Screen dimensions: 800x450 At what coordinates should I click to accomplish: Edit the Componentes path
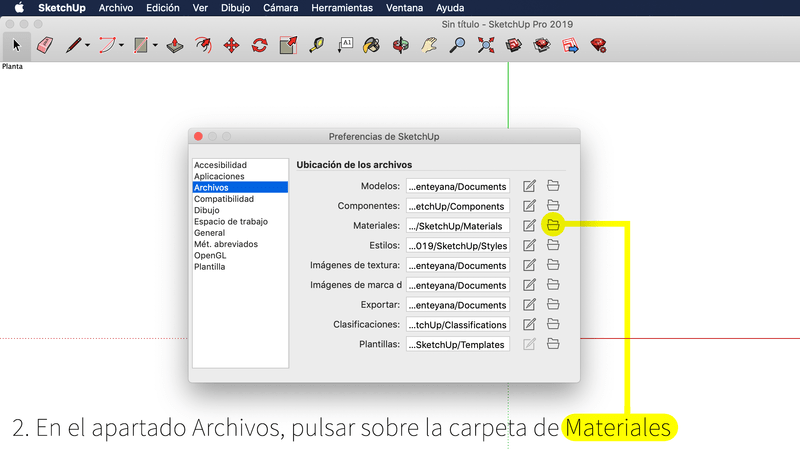coord(529,206)
